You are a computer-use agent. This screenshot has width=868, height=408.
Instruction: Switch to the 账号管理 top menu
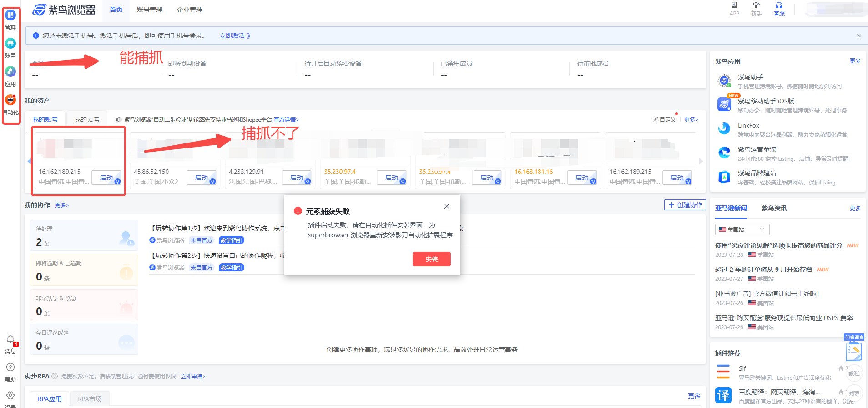point(149,10)
